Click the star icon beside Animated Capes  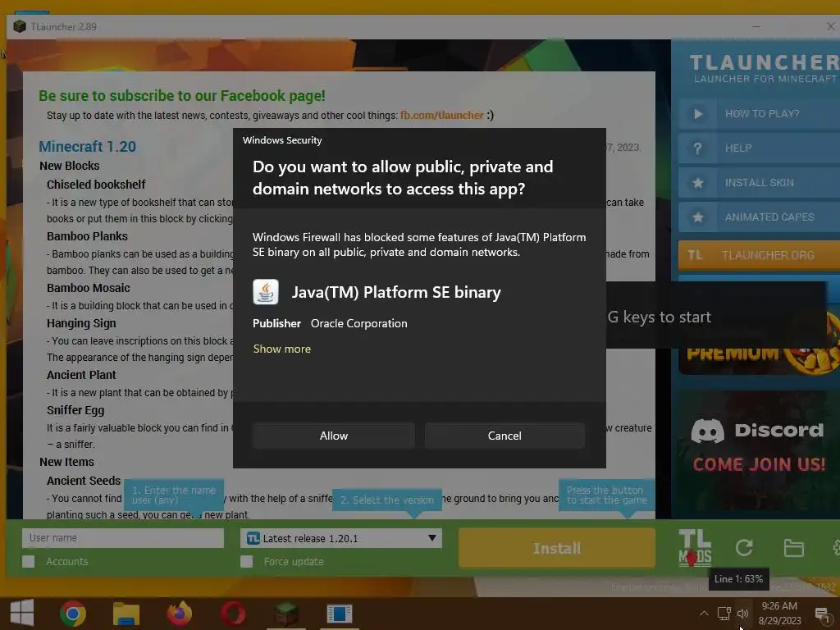pyautogui.click(x=697, y=217)
